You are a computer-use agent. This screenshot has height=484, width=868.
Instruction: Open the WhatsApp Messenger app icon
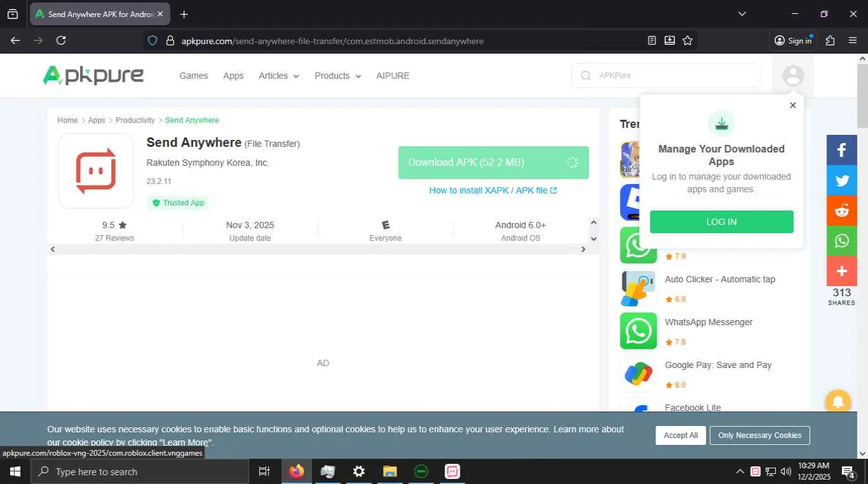click(638, 331)
